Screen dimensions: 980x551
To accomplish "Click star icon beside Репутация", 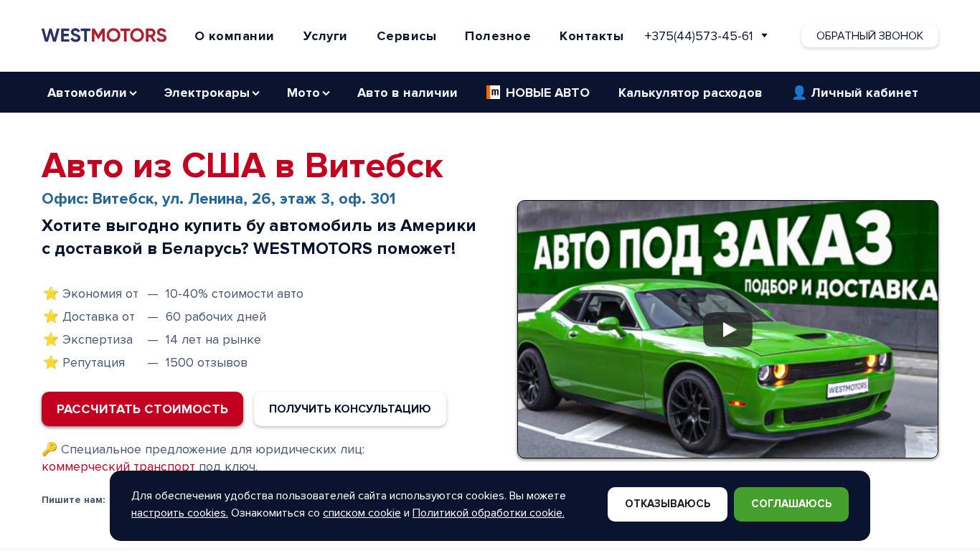I will [x=50, y=362].
